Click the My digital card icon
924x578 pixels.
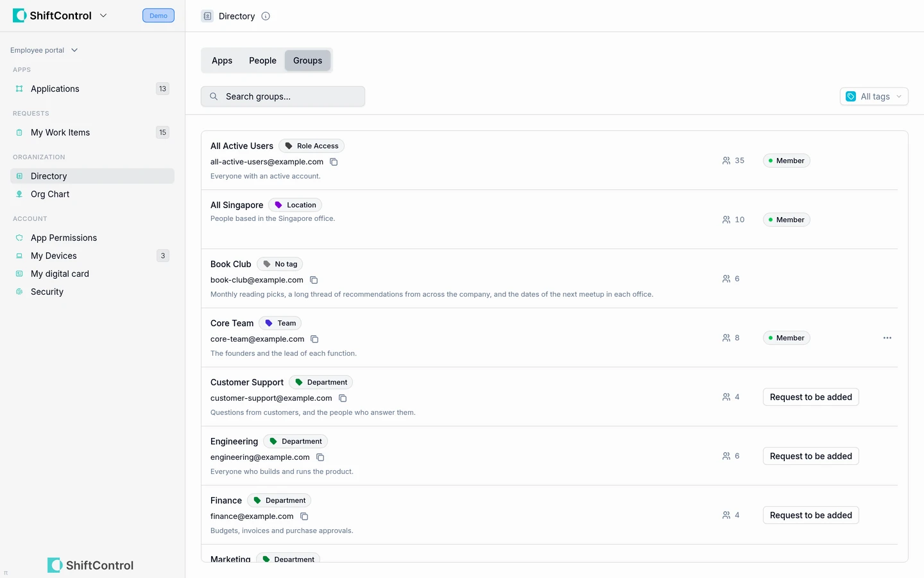click(x=19, y=274)
